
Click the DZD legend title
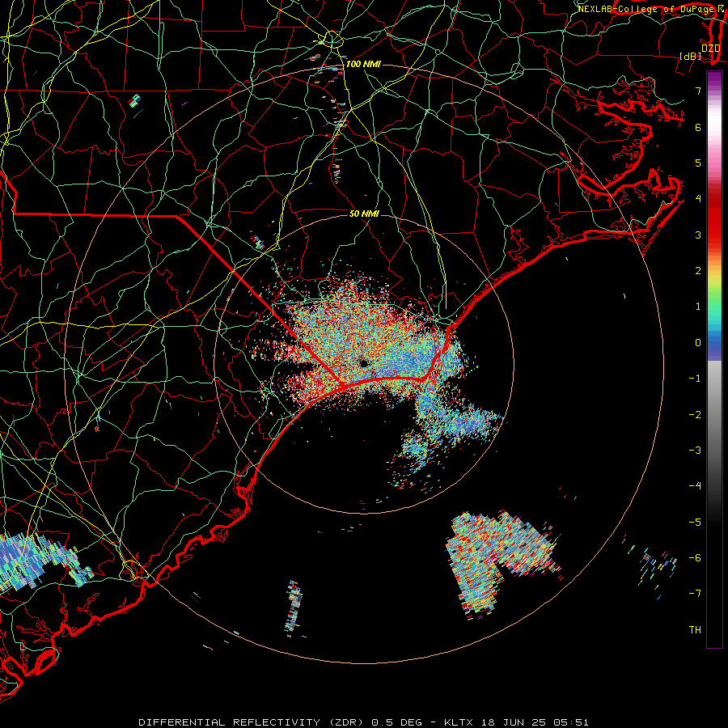click(710, 49)
